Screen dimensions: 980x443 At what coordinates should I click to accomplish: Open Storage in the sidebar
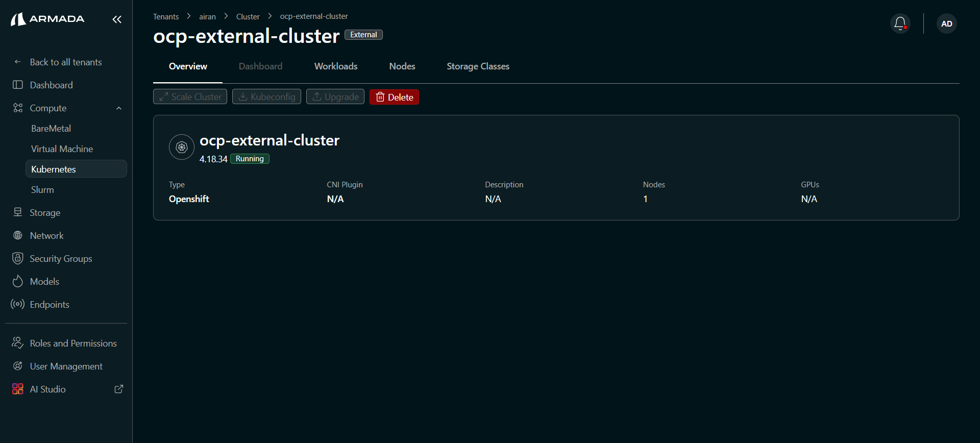click(x=45, y=212)
